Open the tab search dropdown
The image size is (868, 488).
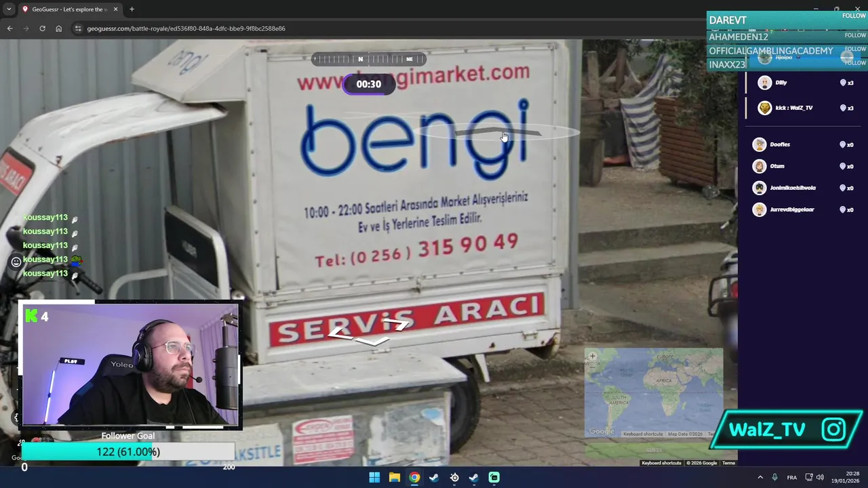[x=8, y=9]
